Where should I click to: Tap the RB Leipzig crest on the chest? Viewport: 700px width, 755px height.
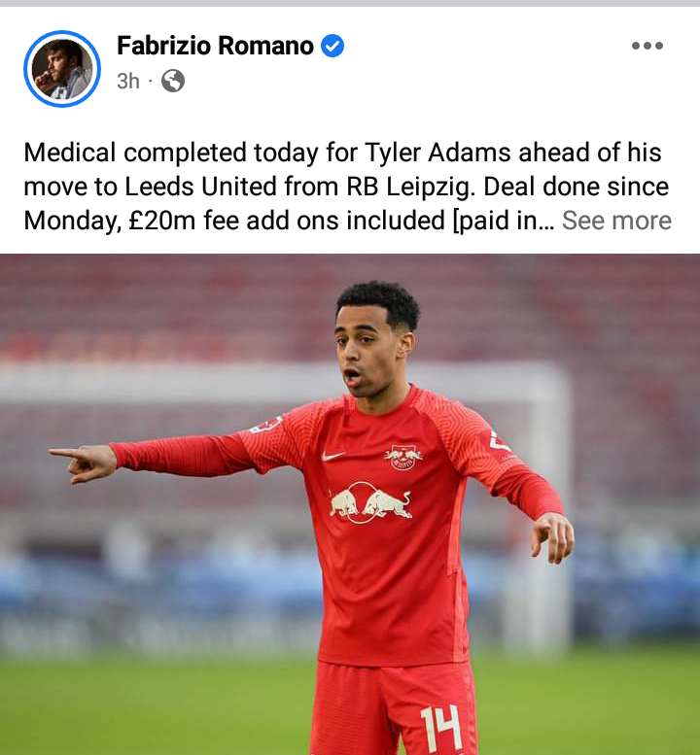pos(403,457)
